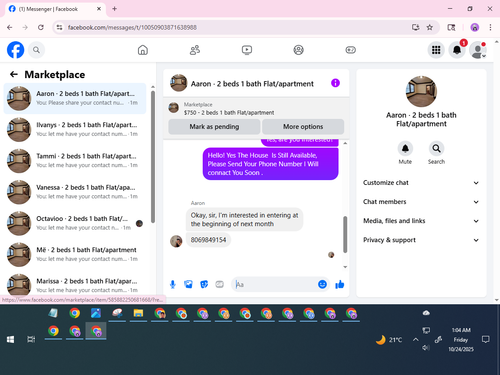This screenshot has width=500, height=375.
Task: Open Octavioo conversation in list
Action: pos(75,223)
